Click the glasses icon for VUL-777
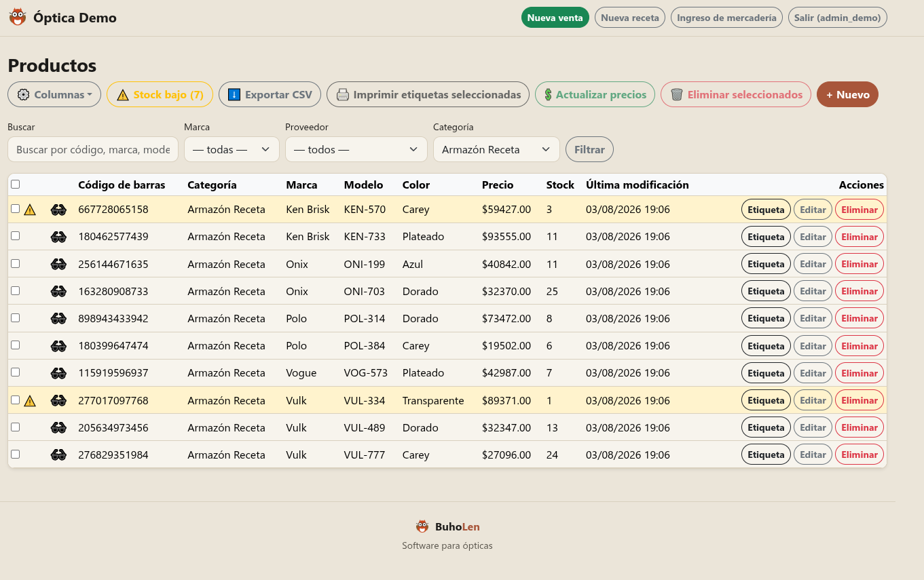924x580 pixels. [58, 455]
